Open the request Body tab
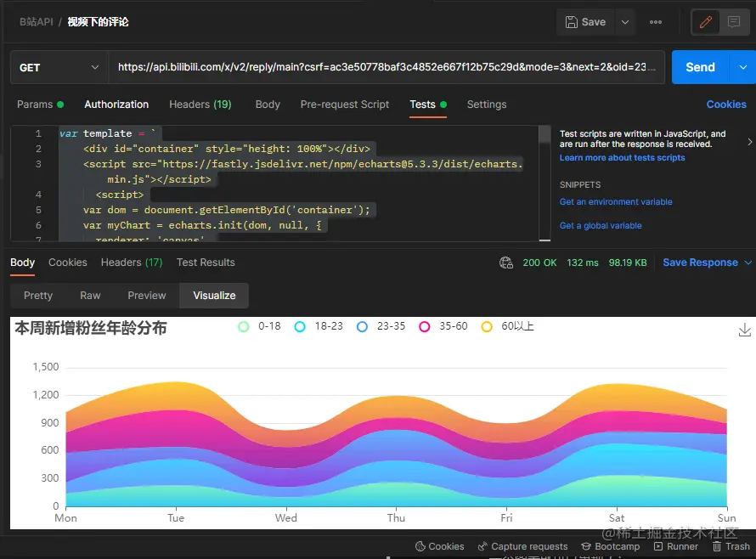This screenshot has height=559, width=756. point(268,104)
